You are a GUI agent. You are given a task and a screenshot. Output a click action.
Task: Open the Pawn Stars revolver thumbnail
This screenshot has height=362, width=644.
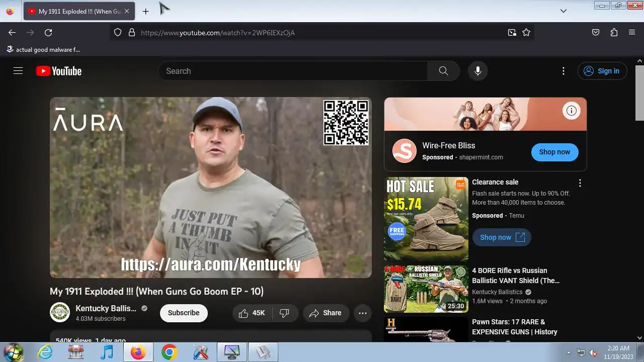426,330
